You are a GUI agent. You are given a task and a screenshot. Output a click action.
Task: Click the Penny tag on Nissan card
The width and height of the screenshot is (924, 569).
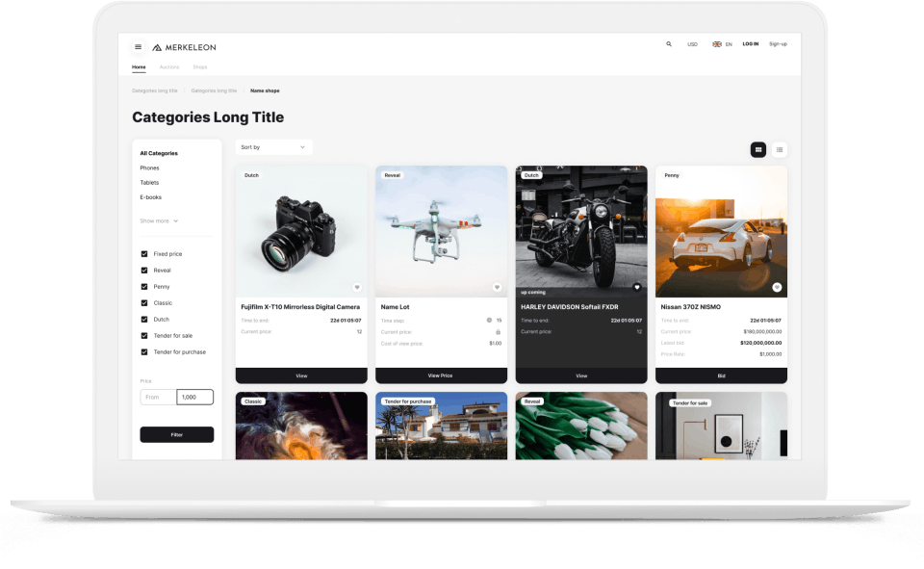click(x=672, y=175)
